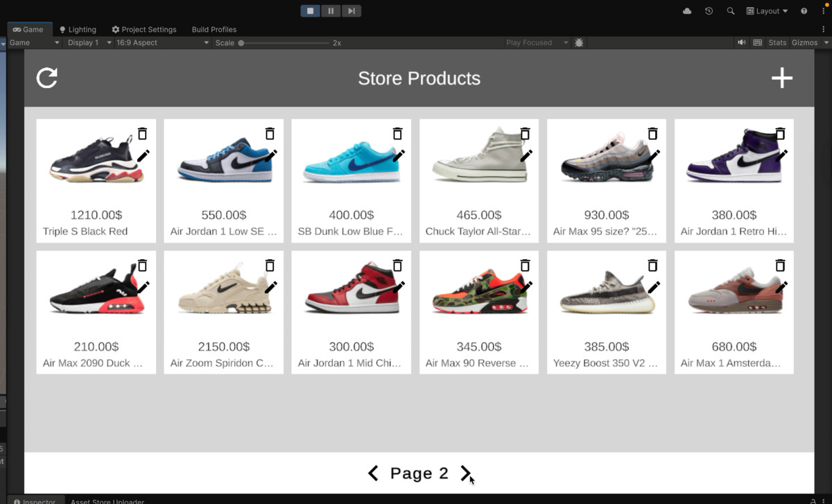Viewport: 832px width, 504px height.
Task: Delete the Yeezy Boost 350 V2 product
Action: [652, 265]
